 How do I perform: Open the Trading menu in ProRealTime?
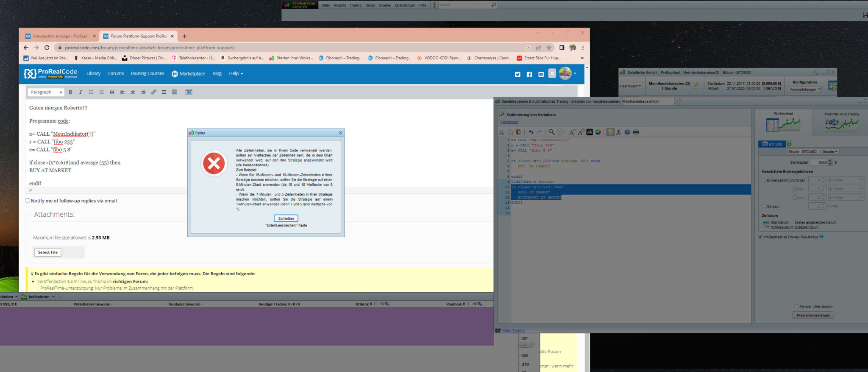coord(355,5)
